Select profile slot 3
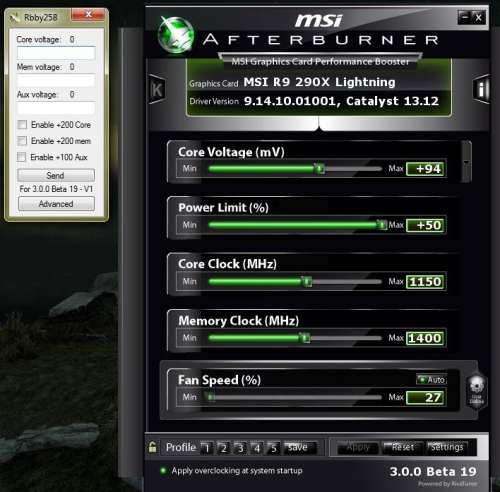500x492 pixels. 240,448
